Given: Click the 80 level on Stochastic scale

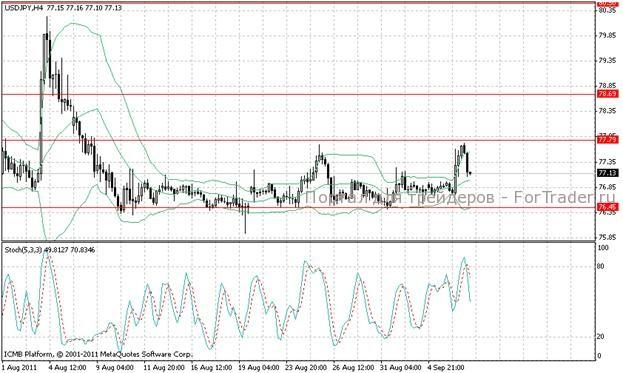Looking at the screenshot, I should click(x=601, y=266).
